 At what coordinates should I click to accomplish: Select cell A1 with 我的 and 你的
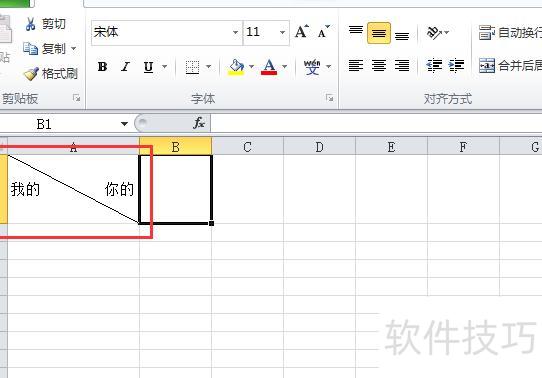click(73, 189)
